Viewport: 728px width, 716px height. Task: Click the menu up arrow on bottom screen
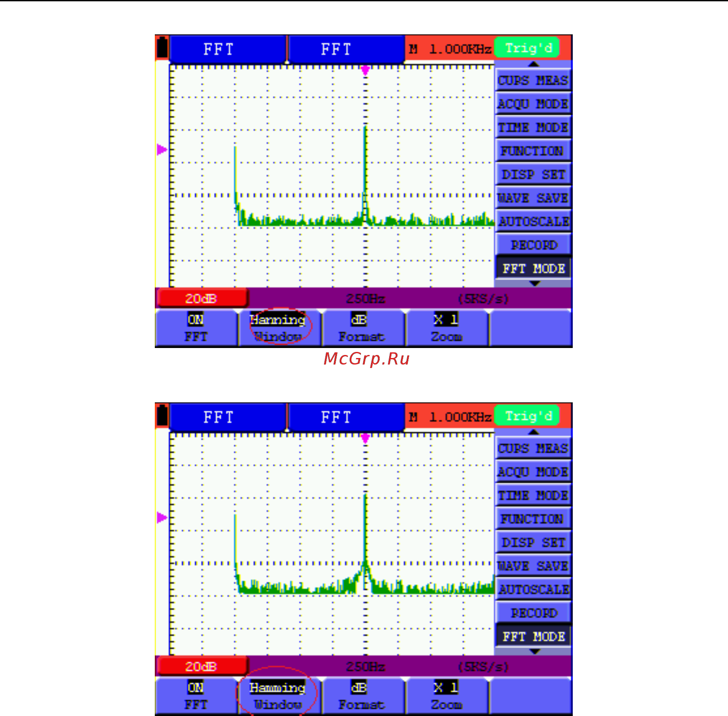pos(534,432)
